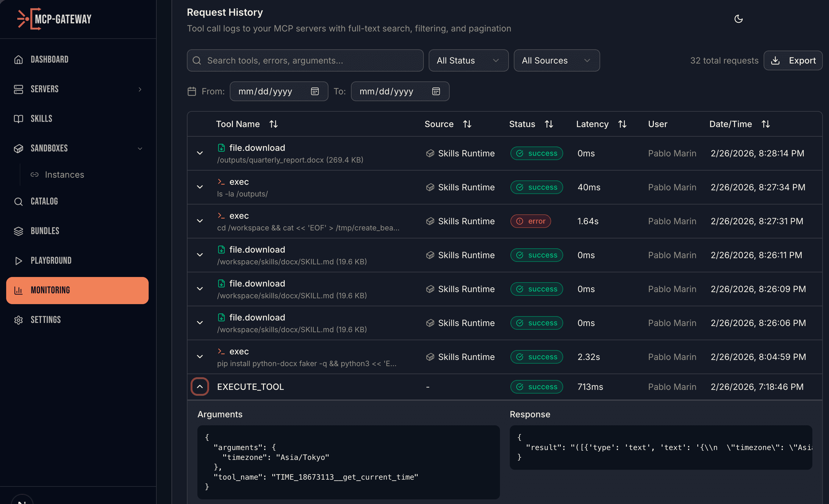
Task: Click the search magnifier icon in the search bar
Action: (197, 60)
